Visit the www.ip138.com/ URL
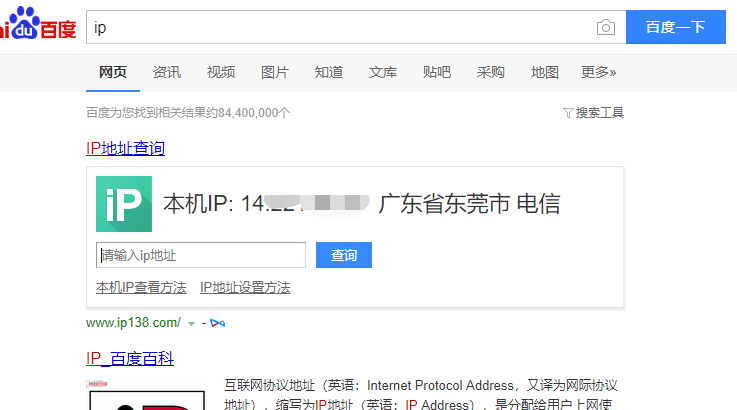Viewport: 737px width, 410px height. click(133, 323)
